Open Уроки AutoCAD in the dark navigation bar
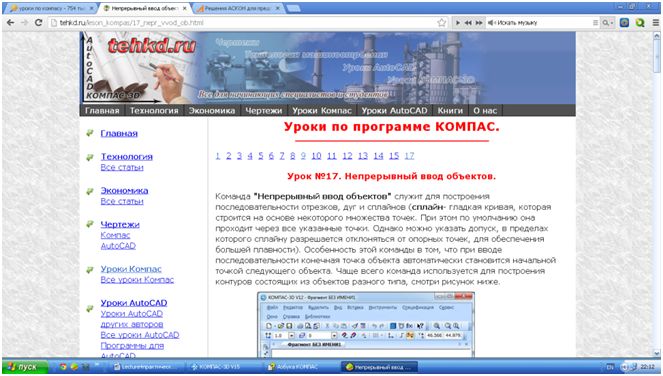Image resolution: width=663 pixels, height=376 pixels. pos(394,110)
